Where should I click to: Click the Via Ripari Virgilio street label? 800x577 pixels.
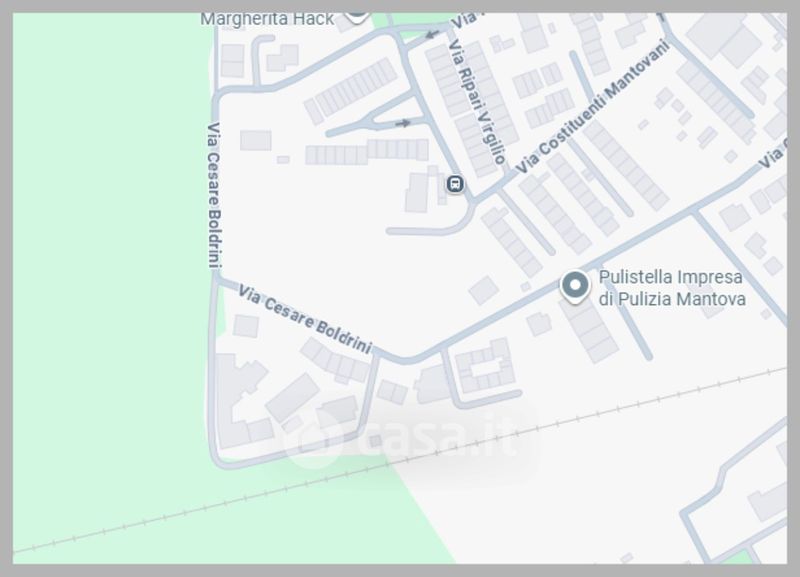[x=477, y=102]
